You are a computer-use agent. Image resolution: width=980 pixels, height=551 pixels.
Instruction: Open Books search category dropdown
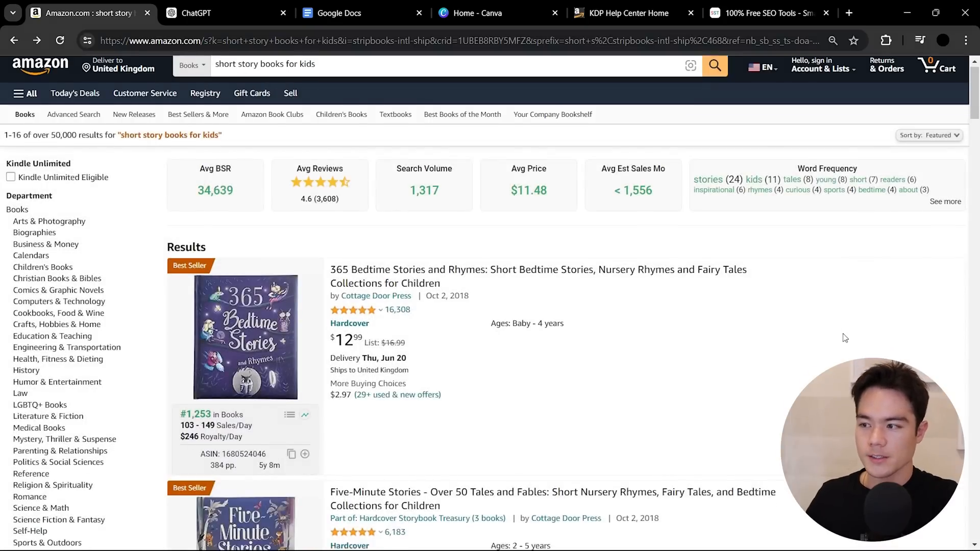coord(192,65)
